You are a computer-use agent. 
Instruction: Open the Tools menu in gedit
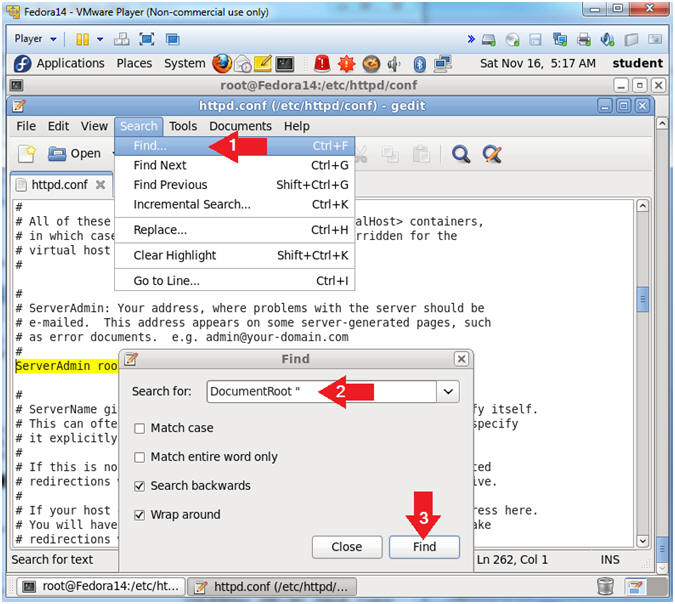tap(183, 126)
